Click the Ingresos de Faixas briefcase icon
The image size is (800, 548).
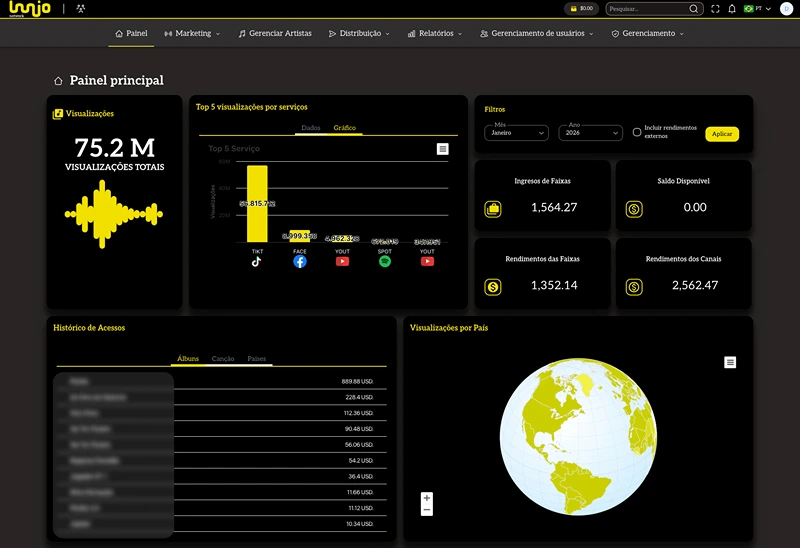point(493,209)
